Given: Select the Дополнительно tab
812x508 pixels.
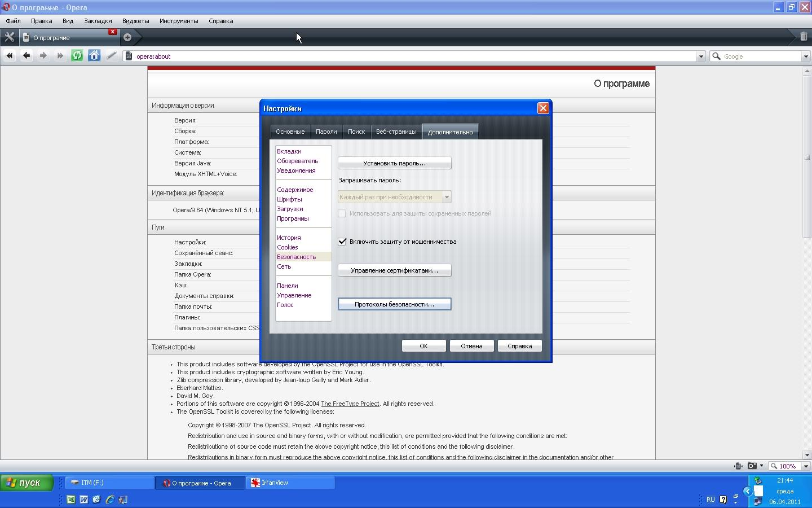Looking at the screenshot, I should point(450,132).
